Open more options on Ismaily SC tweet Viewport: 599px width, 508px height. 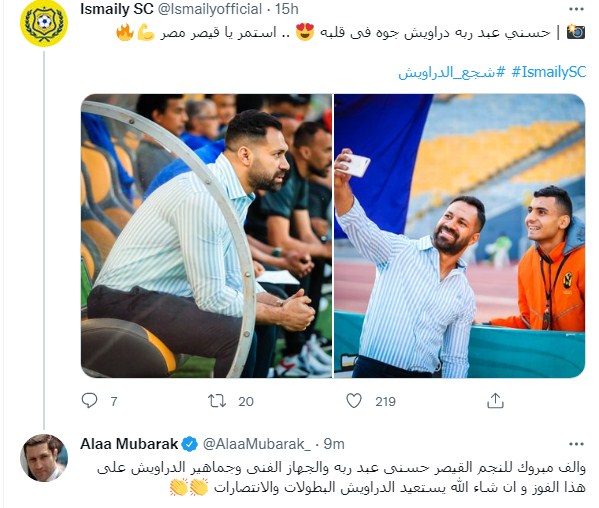point(576,9)
